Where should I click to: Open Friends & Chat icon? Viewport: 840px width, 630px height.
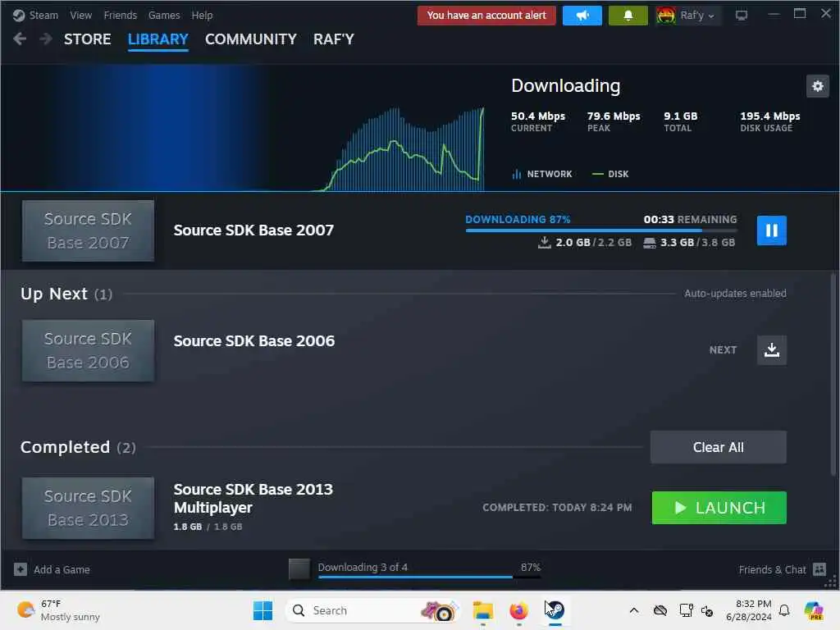819,569
